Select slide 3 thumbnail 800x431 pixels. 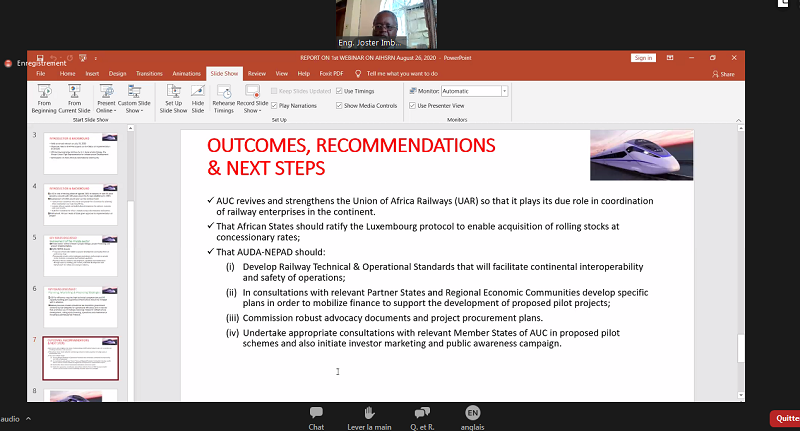coord(81,153)
